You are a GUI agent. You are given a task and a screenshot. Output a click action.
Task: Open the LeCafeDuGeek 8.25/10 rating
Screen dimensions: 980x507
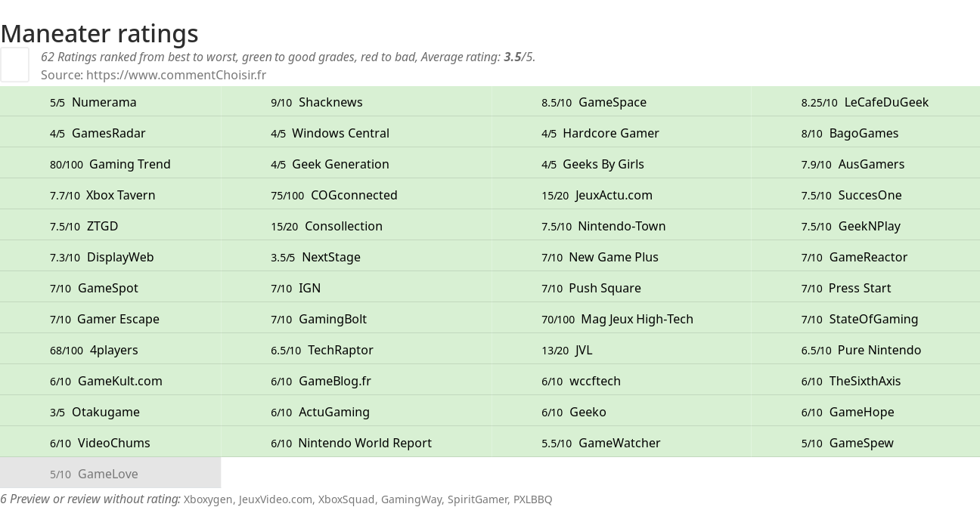tap(866, 102)
